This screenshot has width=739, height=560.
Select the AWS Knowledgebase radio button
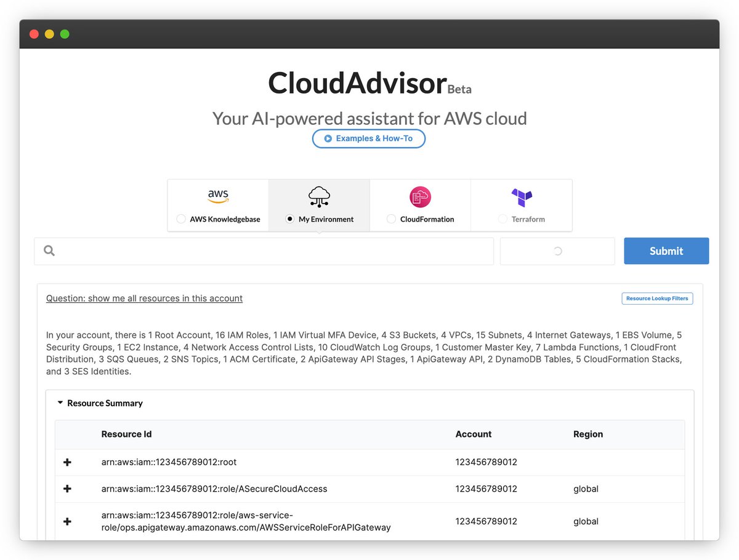[181, 218]
